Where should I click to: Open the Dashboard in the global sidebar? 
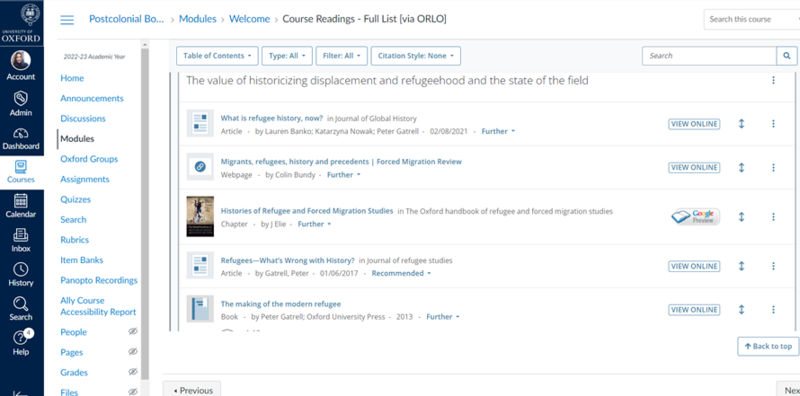pos(21,139)
